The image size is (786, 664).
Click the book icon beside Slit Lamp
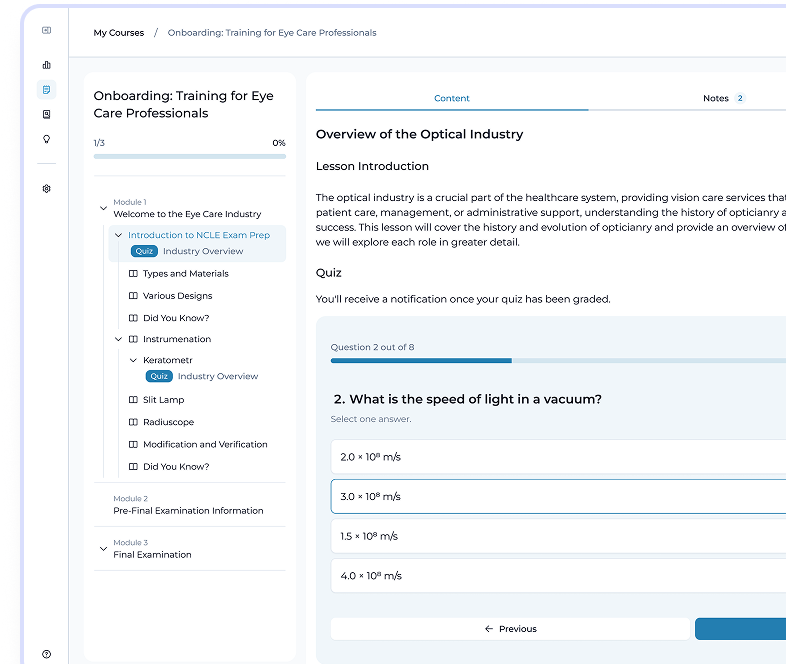(x=133, y=400)
